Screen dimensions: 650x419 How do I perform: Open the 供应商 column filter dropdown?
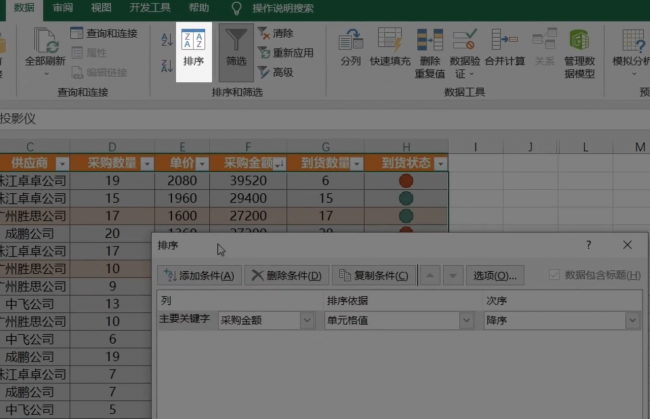(63, 164)
